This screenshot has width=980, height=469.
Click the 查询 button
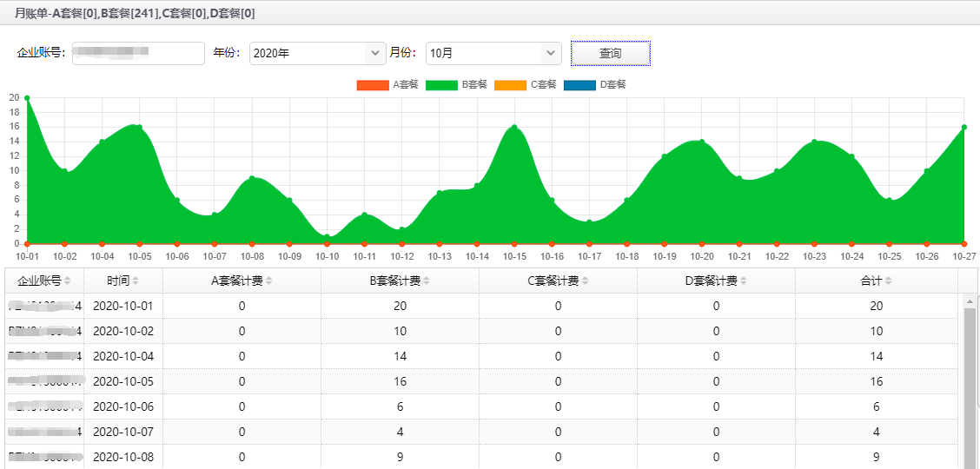pos(610,54)
